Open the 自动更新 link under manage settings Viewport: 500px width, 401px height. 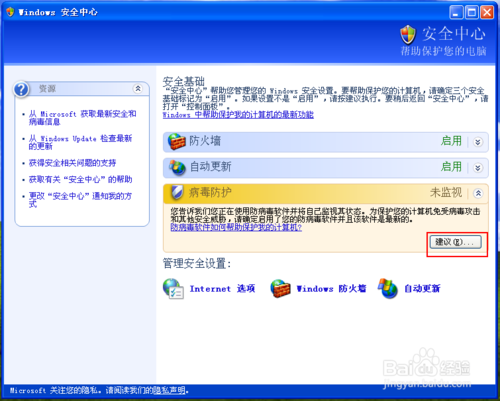tap(422, 289)
